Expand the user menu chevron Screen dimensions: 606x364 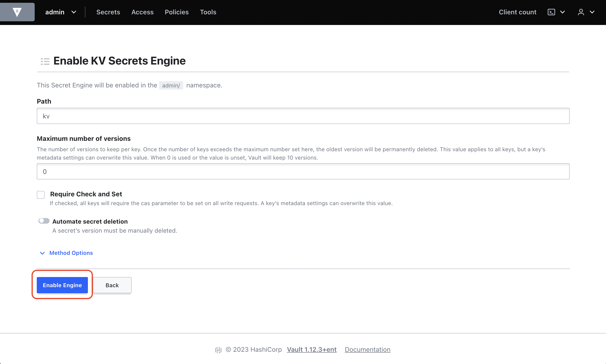[592, 12]
